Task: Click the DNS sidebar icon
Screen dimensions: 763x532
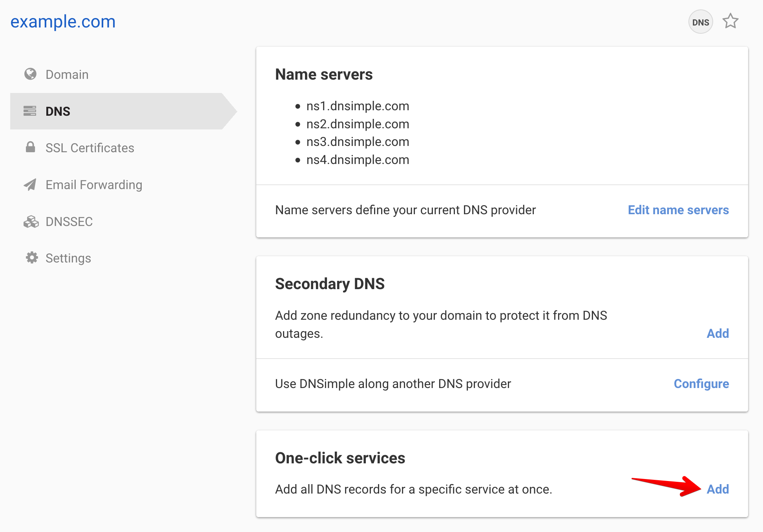Action: tap(30, 111)
